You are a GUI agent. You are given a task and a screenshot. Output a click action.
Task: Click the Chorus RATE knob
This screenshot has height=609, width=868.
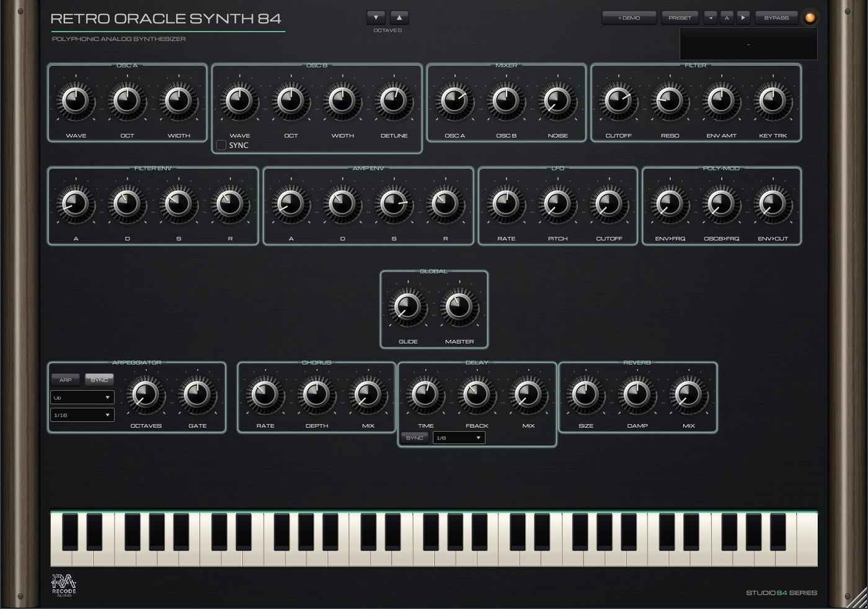[x=265, y=394]
